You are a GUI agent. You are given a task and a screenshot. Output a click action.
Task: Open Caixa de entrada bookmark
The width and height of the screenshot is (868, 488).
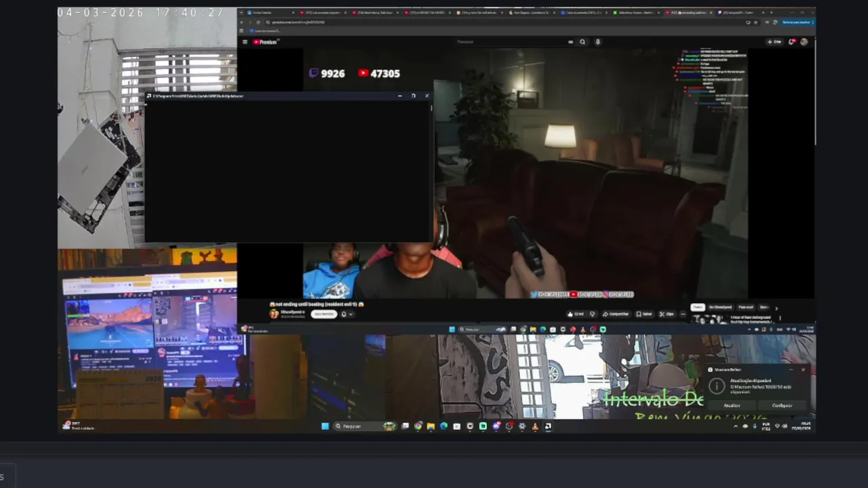pos(265,30)
